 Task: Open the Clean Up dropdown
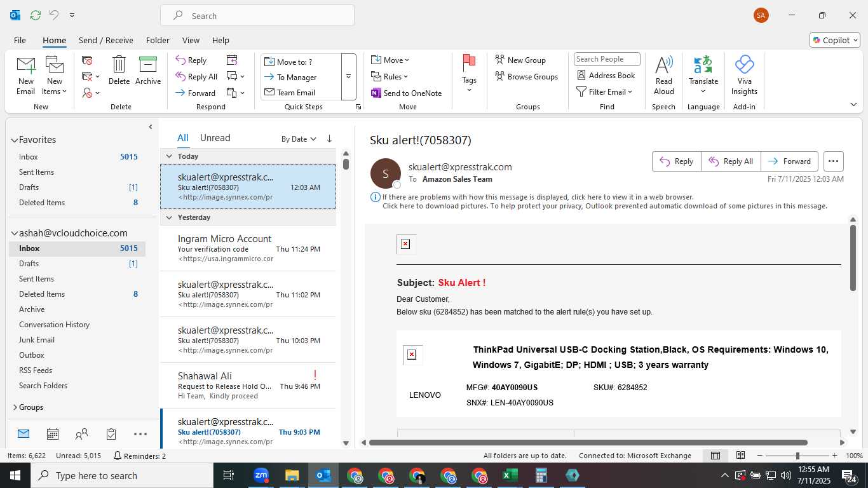91,77
